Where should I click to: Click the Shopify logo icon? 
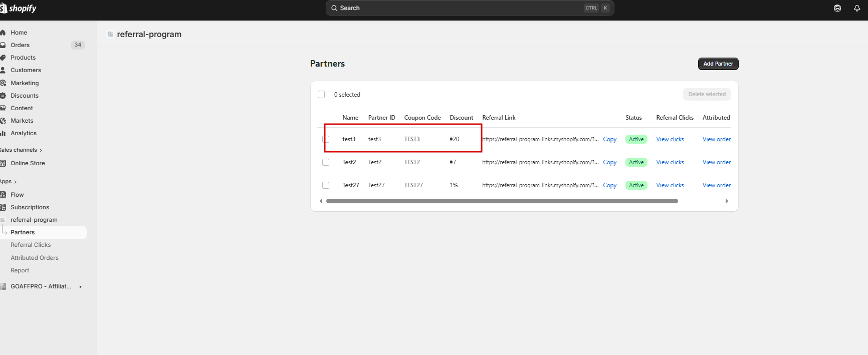coord(4,8)
